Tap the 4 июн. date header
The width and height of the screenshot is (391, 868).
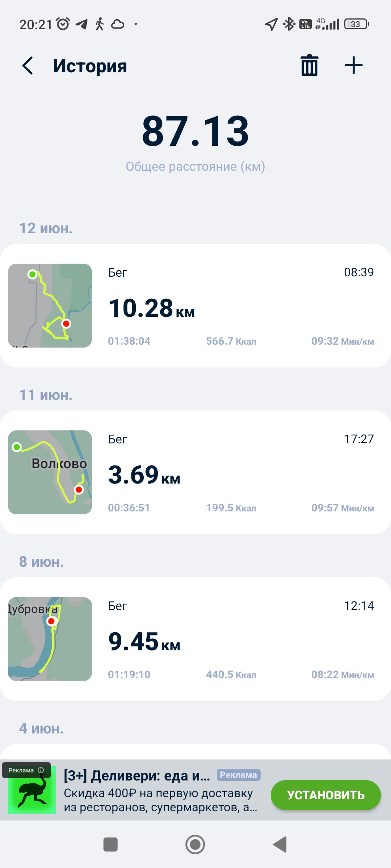pos(41,728)
